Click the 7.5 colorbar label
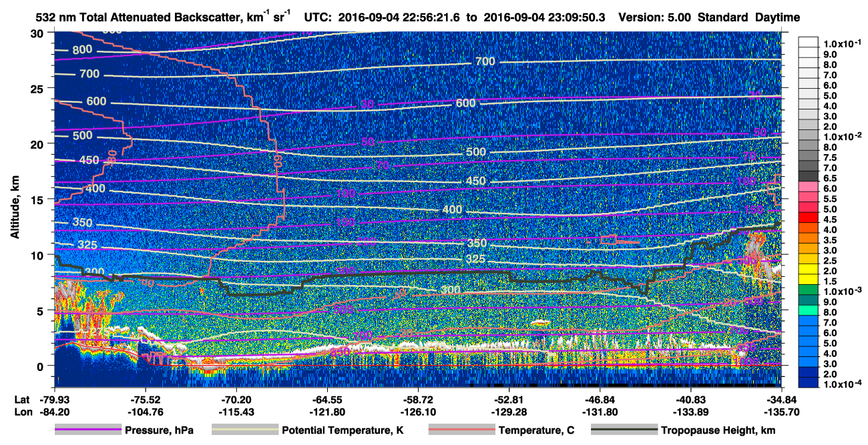Image resolution: width=868 pixels, height=445 pixels. tap(831, 157)
